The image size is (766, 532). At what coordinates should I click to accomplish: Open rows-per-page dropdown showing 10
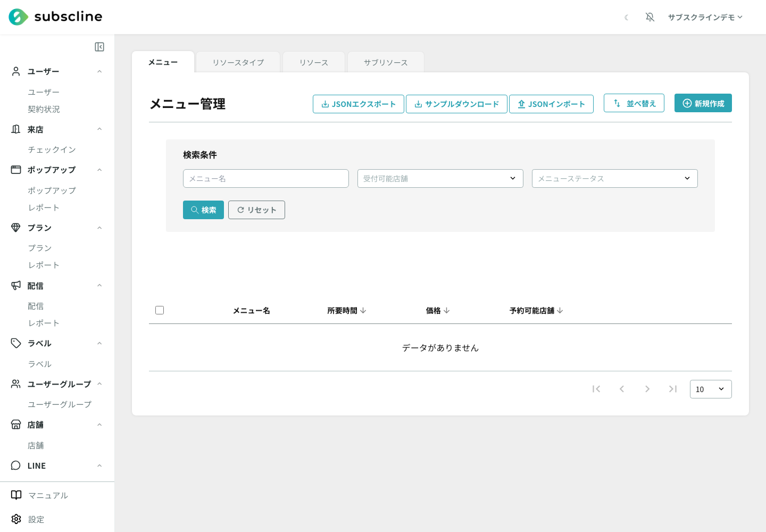(711, 389)
